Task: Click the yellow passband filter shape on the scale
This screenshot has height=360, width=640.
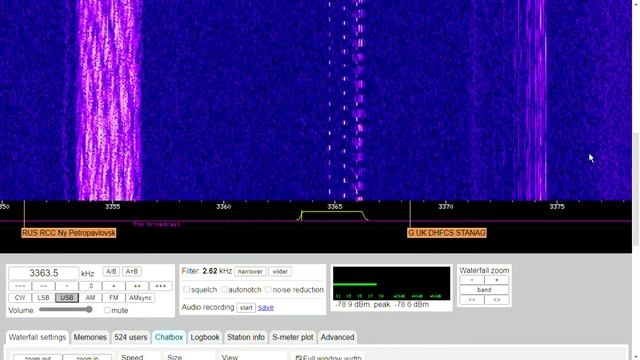Action: [332, 215]
